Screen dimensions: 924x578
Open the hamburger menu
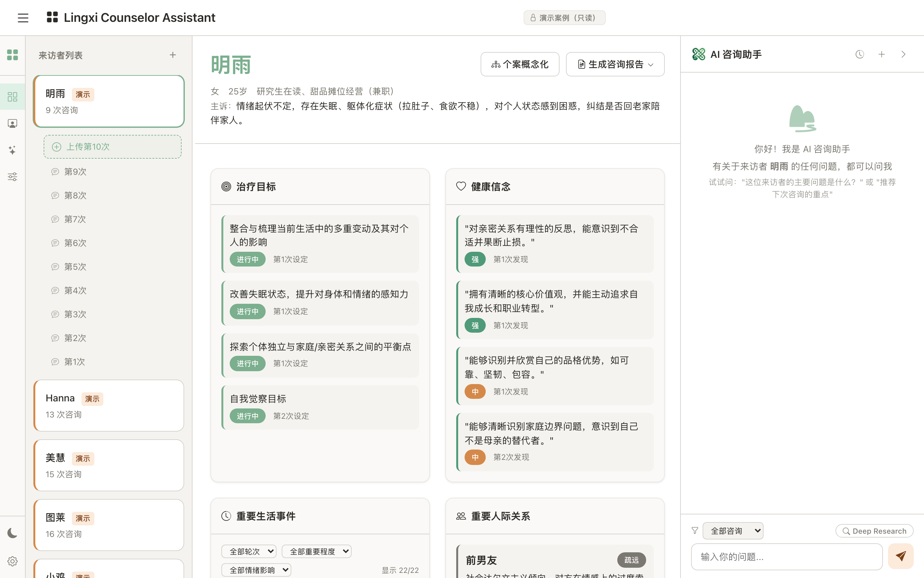click(x=23, y=18)
